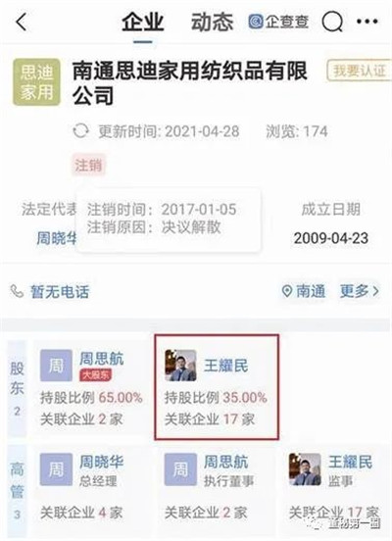
Task: Tap 王耀民 监事 avatar photo
Action: click(305, 469)
